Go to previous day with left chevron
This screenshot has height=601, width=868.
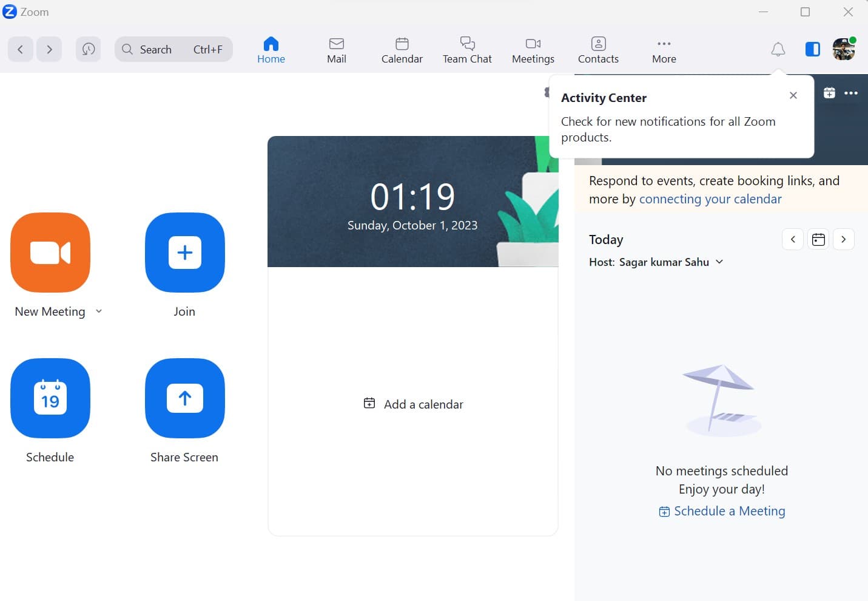(793, 239)
